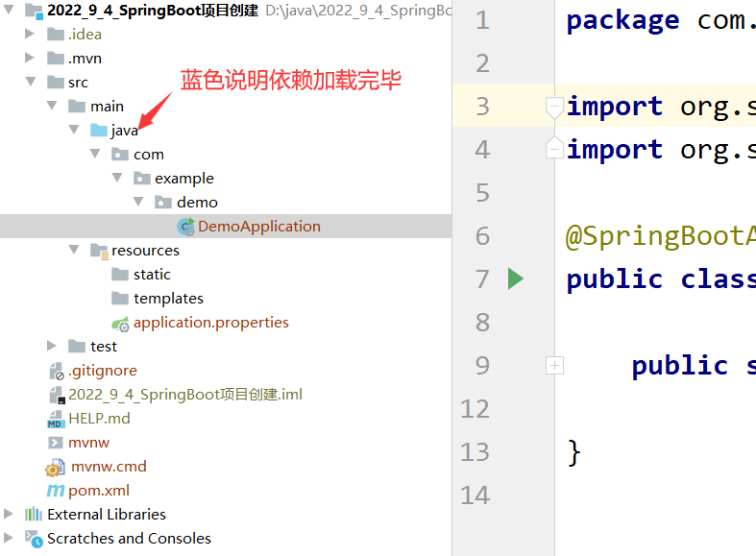Click the templates folder icon
The image size is (756, 556).
coord(120,299)
